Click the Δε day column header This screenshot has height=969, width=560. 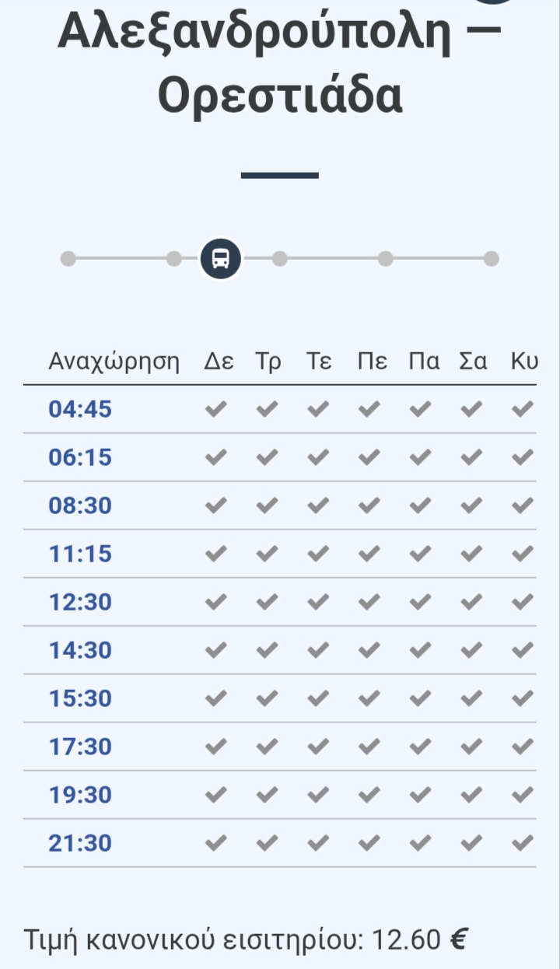tap(219, 362)
